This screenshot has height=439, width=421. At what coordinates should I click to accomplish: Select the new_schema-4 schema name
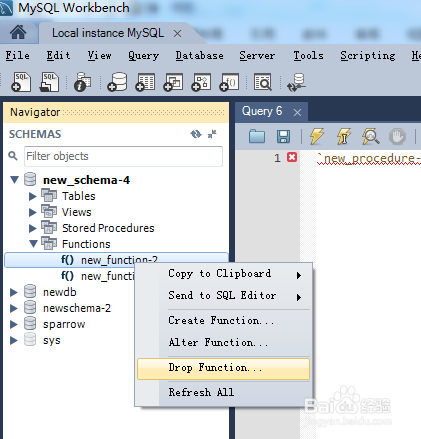[86, 180]
